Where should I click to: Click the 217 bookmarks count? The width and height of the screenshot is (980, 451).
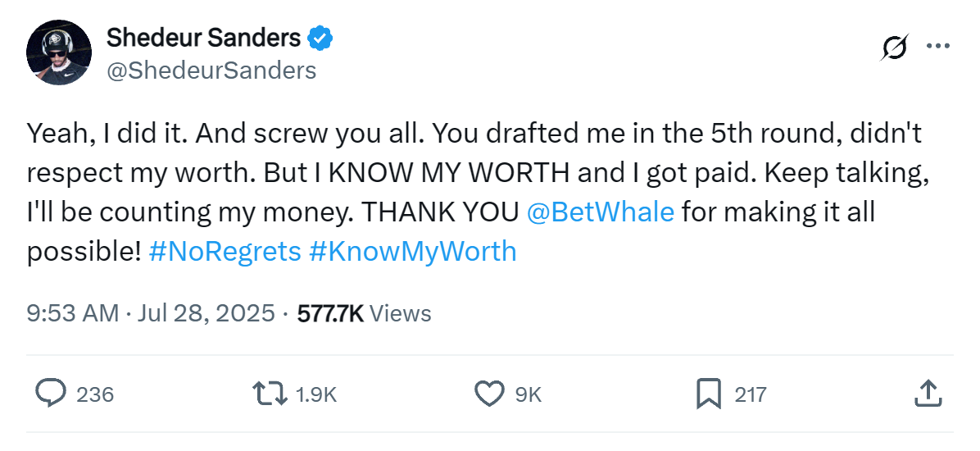[x=750, y=394]
